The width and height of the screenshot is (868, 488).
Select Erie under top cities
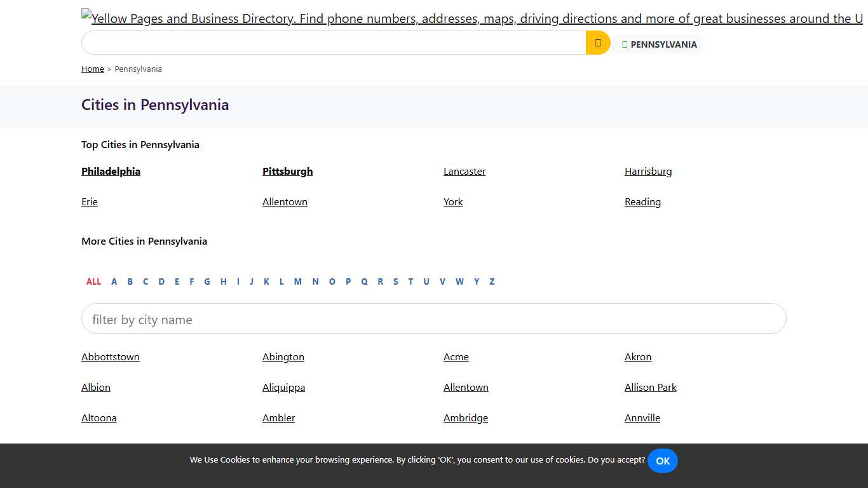tap(89, 201)
